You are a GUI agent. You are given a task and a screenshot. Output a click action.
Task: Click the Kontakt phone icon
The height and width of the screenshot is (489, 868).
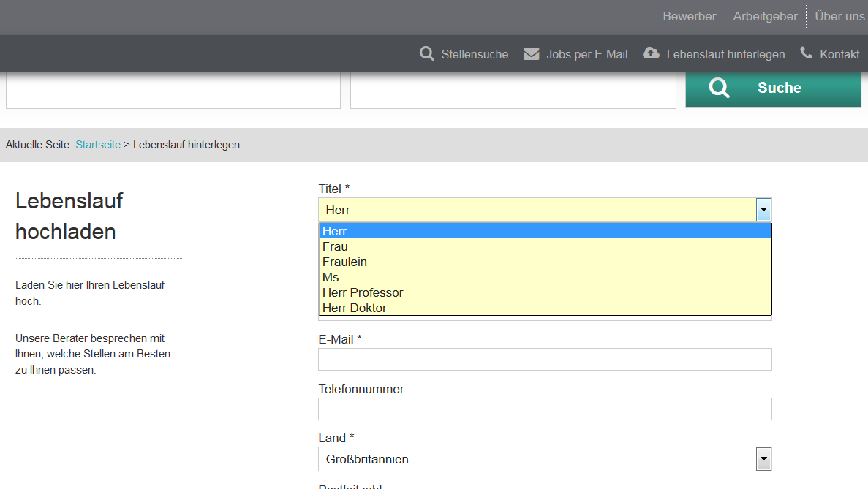point(807,53)
